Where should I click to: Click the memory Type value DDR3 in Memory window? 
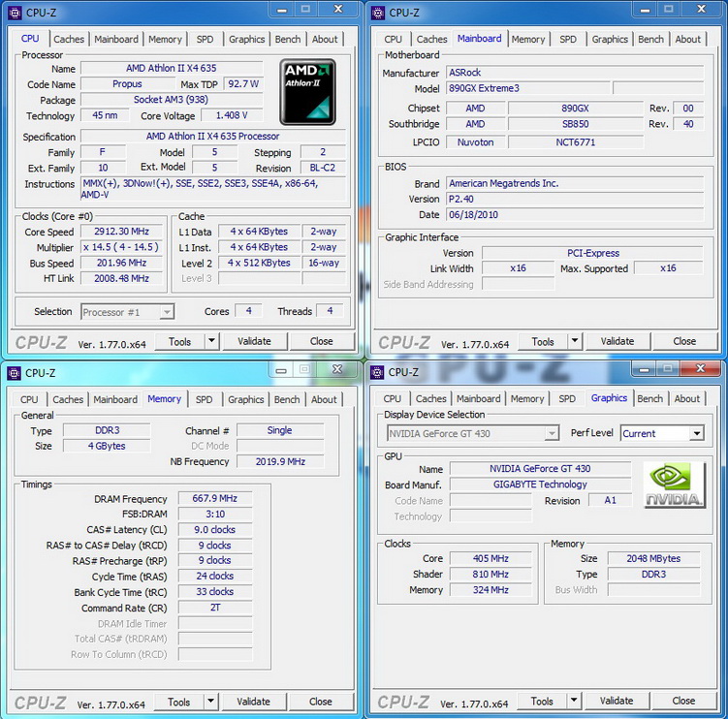tap(108, 430)
